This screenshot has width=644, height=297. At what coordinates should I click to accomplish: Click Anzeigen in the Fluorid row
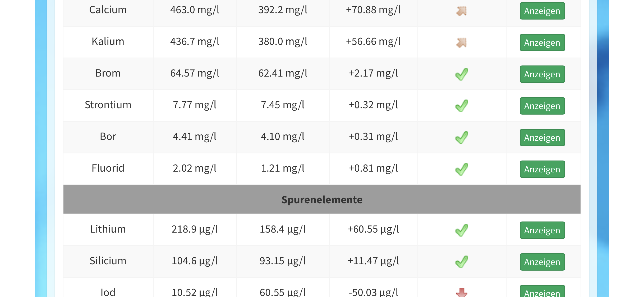(542, 169)
